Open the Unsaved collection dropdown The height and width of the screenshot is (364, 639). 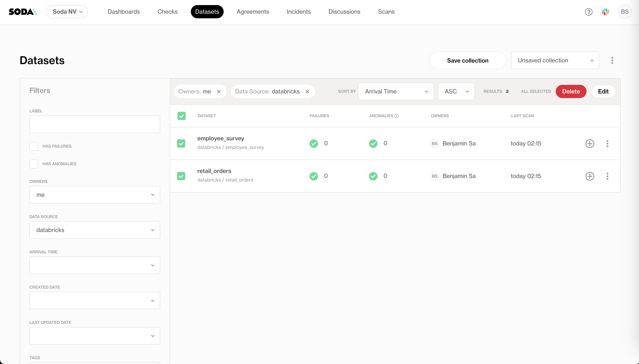555,60
